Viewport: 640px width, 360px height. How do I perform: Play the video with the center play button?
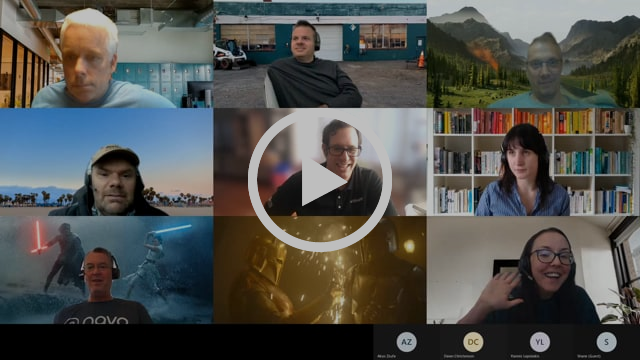320,180
